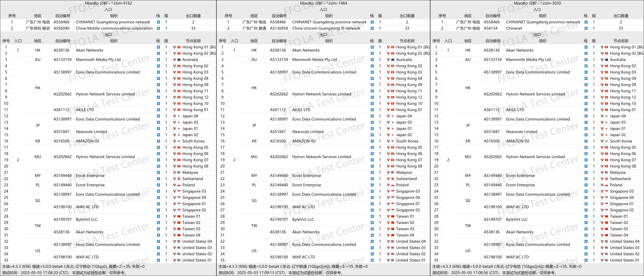This screenshot has height=276, width=644.
Task: Click the United States 04 flag icon in the com-9162 table
Action: [x=179, y=242]
